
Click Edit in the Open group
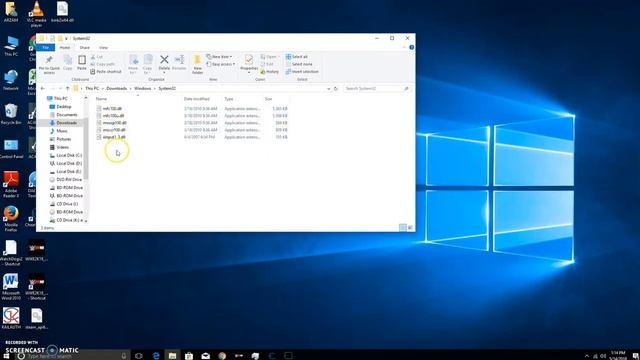[267, 64]
